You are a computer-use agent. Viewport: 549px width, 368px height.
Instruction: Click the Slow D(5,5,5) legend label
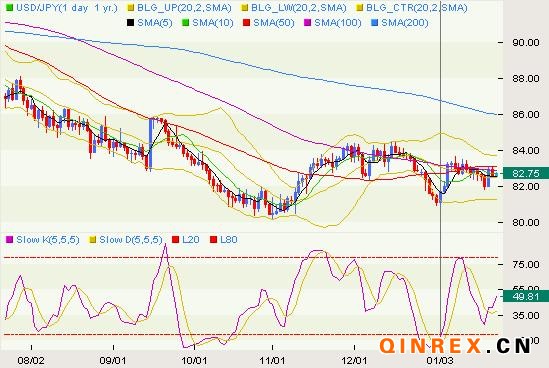pyautogui.click(x=131, y=240)
